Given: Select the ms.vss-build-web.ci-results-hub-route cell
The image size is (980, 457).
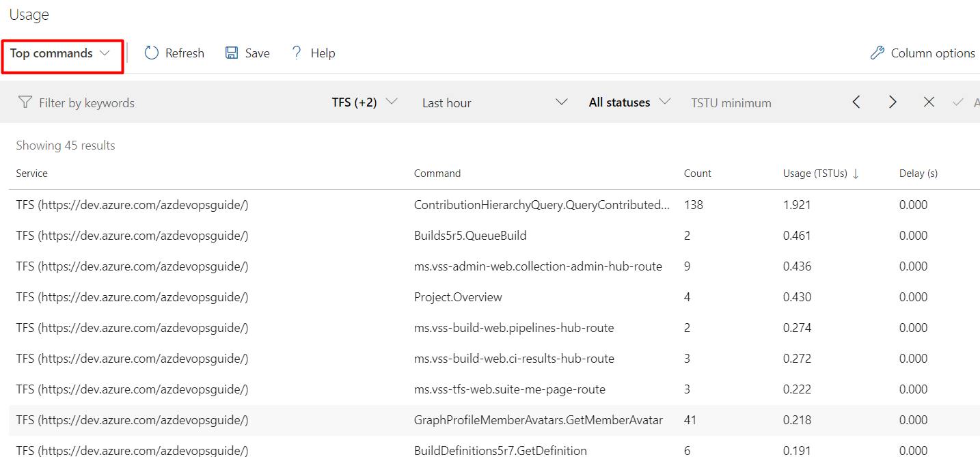Looking at the screenshot, I should (x=514, y=359).
